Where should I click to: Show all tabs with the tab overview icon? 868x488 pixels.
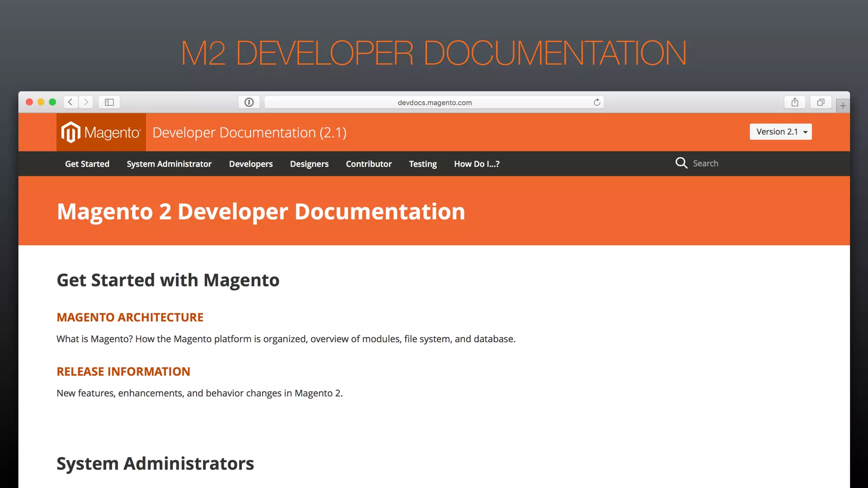point(821,102)
